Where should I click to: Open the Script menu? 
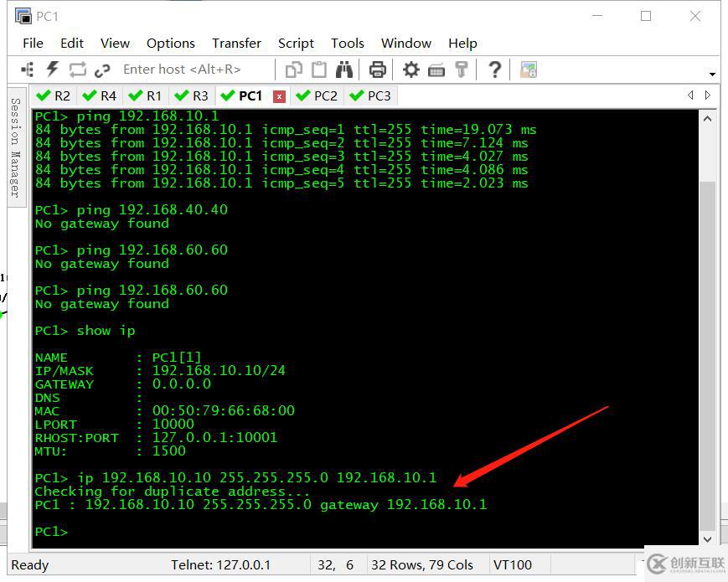click(x=296, y=44)
